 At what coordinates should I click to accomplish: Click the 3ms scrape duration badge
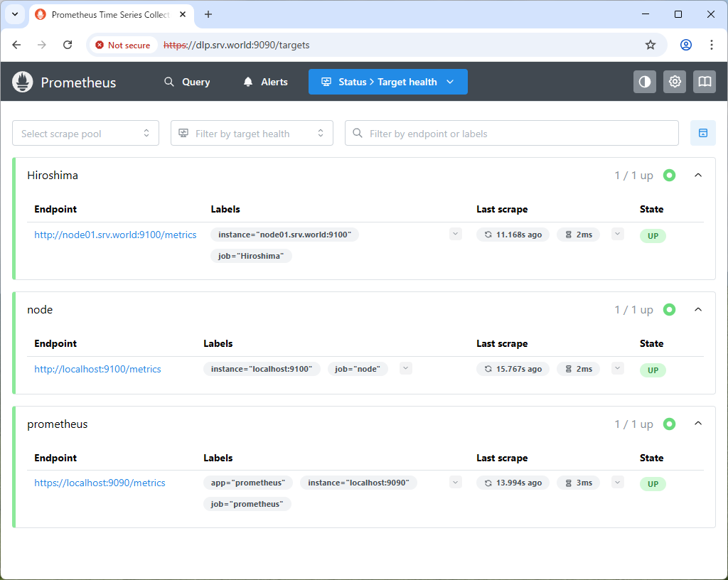point(579,483)
